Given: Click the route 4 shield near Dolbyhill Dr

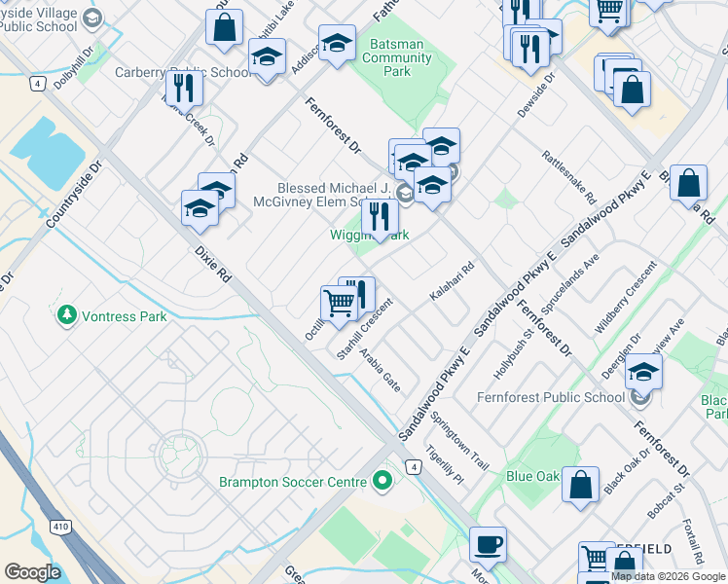Looking at the screenshot, I should [x=38, y=84].
